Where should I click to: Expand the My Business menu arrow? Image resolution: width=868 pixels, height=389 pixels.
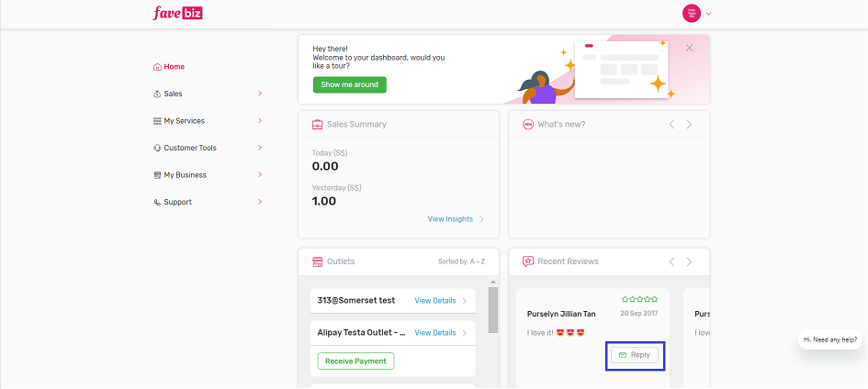260,174
